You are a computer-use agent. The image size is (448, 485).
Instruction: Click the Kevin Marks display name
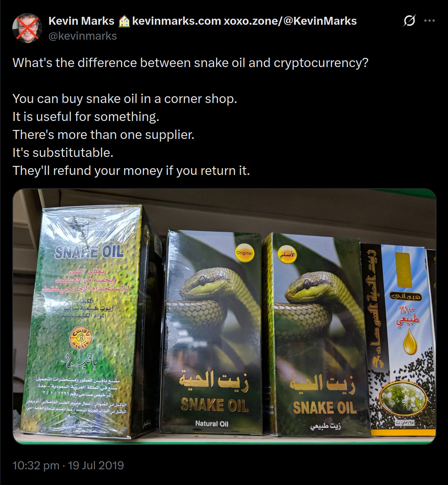pos(81,21)
